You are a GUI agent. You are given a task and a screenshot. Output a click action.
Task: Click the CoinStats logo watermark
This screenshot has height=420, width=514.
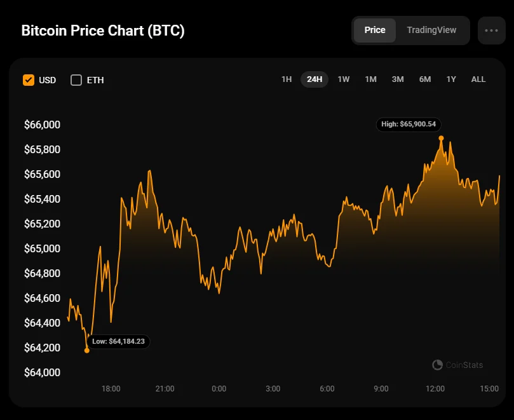pyautogui.click(x=457, y=365)
